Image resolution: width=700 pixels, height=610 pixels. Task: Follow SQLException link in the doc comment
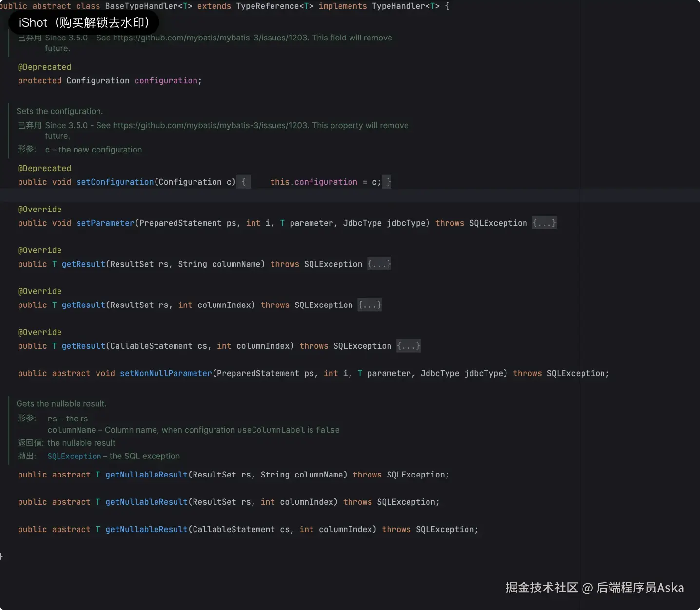coord(74,457)
